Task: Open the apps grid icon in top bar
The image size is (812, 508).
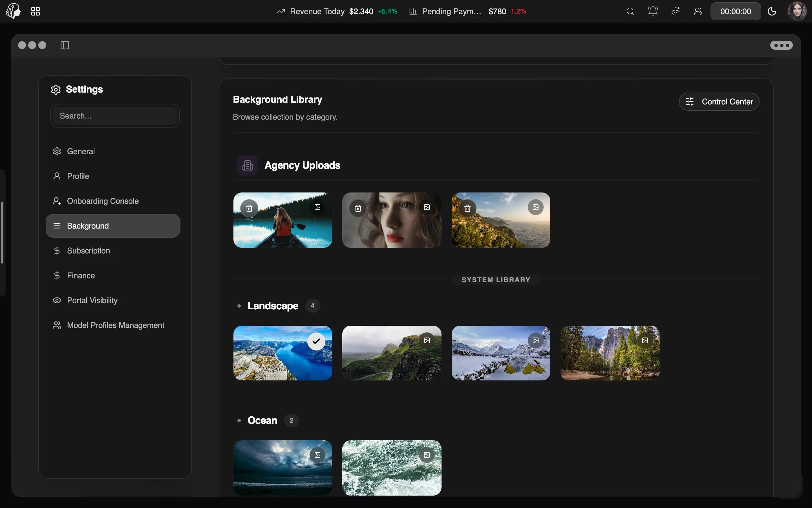Action: (x=35, y=11)
